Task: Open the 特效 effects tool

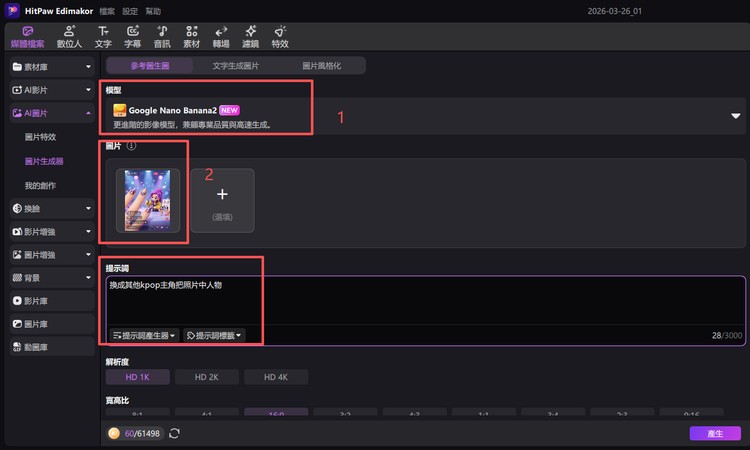Action: click(280, 37)
